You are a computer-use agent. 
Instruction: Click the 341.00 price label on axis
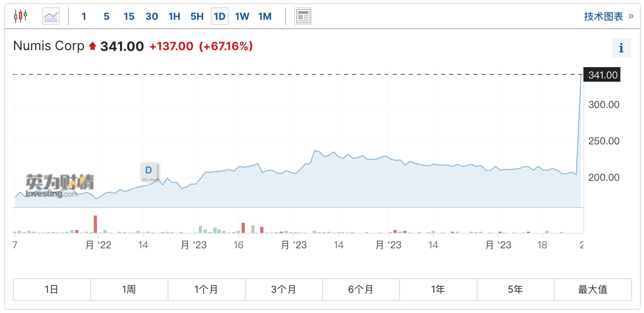[602, 75]
